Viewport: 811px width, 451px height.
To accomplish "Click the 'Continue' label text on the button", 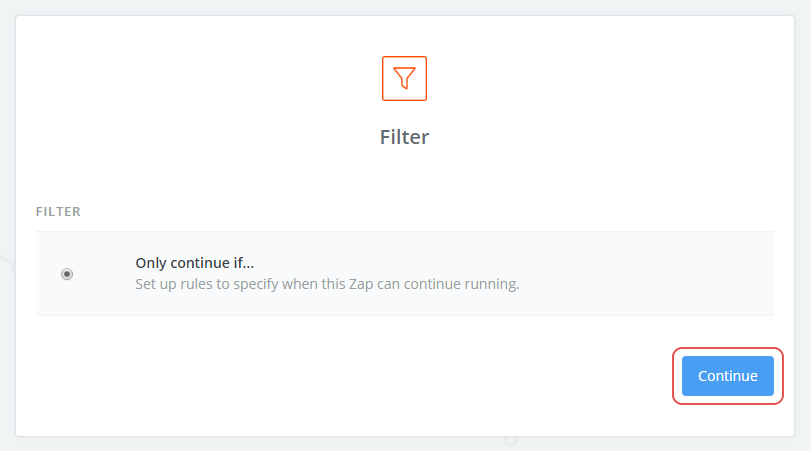I will 727,376.
